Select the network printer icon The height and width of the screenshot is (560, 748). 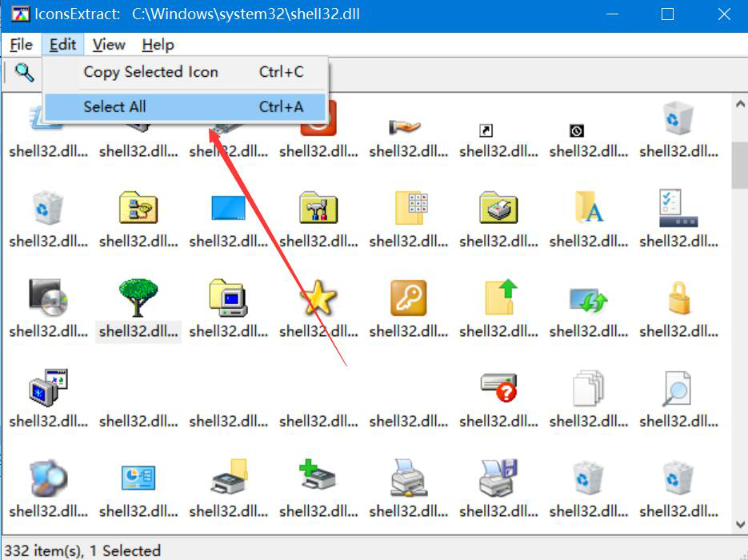(408, 478)
